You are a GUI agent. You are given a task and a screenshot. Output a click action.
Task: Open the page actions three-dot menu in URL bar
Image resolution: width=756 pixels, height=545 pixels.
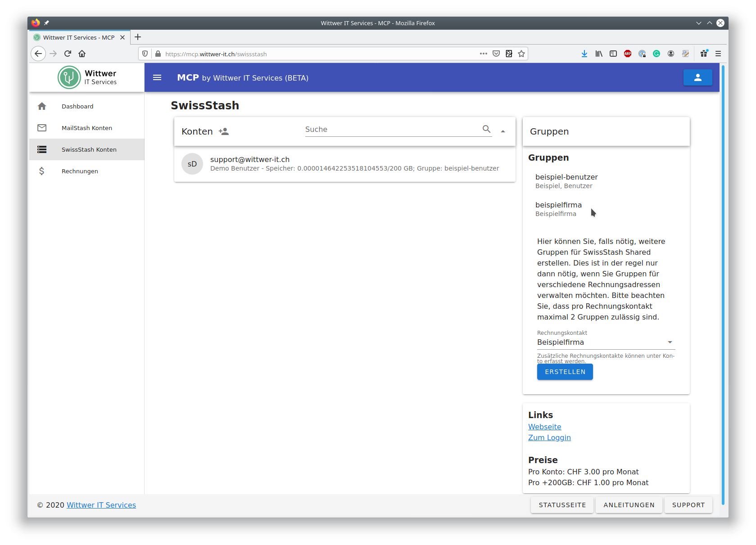(484, 54)
